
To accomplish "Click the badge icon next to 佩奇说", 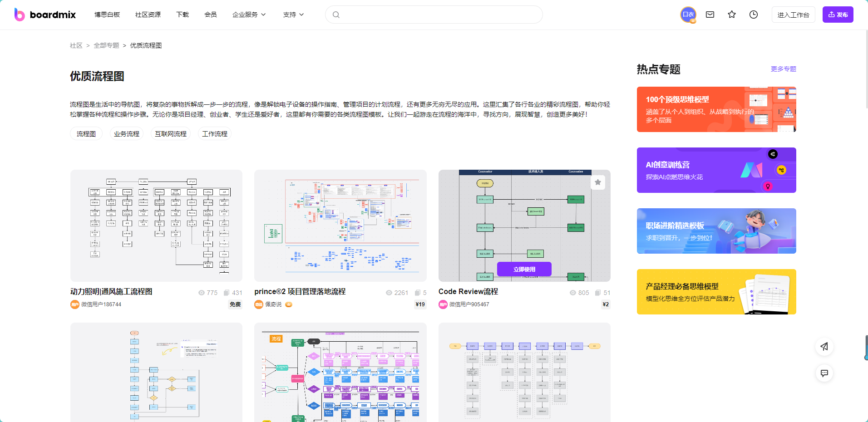I will pos(289,304).
